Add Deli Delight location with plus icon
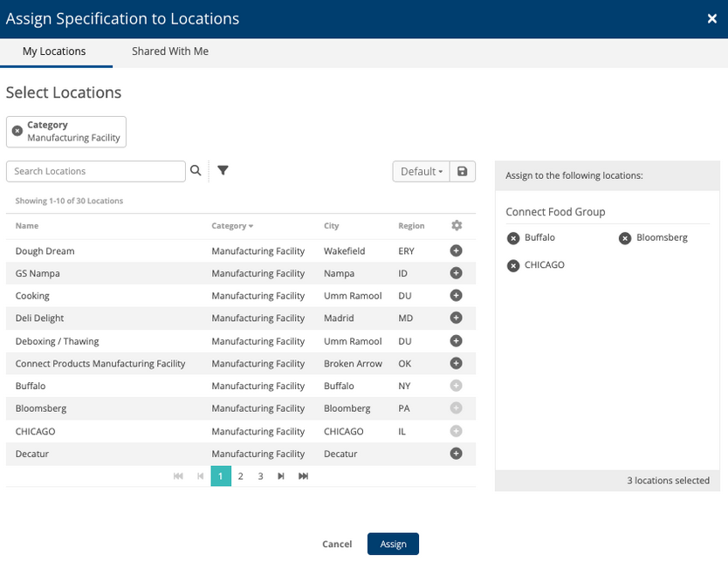The image size is (728, 568). pos(456,318)
